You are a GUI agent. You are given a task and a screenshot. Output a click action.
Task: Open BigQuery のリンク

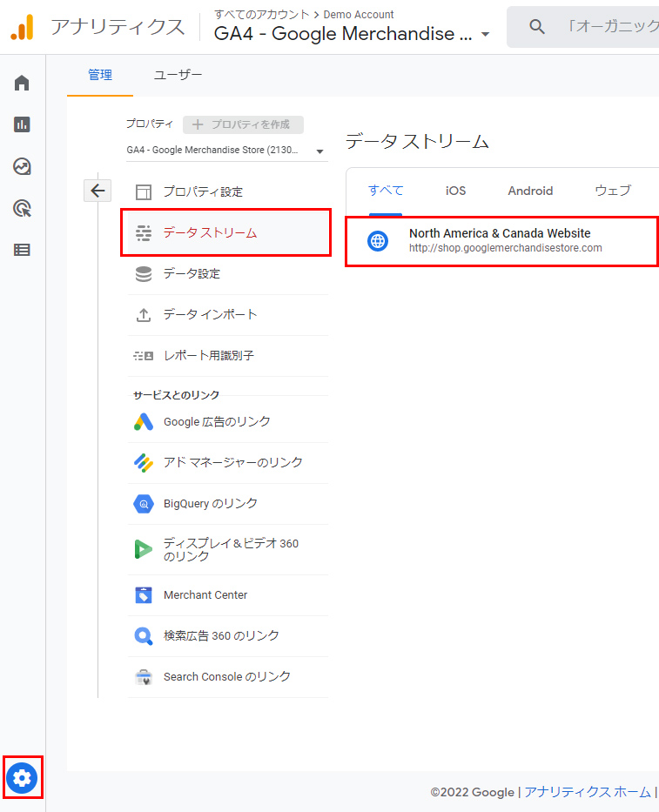pyautogui.click(x=228, y=504)
